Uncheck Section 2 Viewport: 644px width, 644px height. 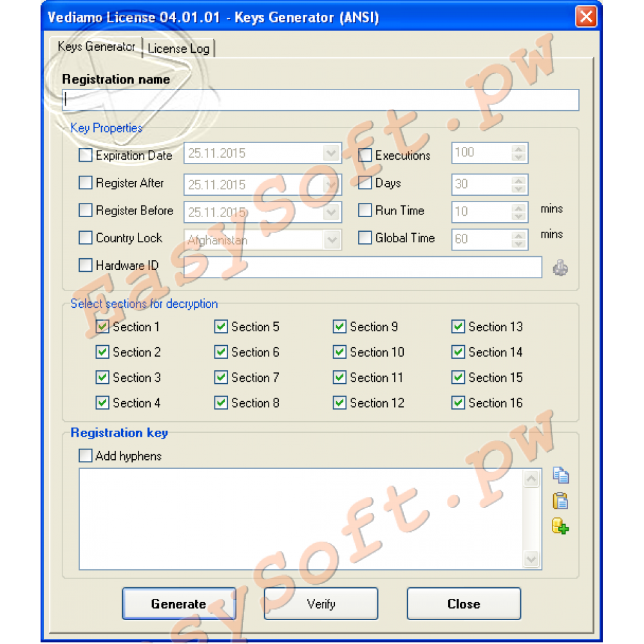(102, 352)
